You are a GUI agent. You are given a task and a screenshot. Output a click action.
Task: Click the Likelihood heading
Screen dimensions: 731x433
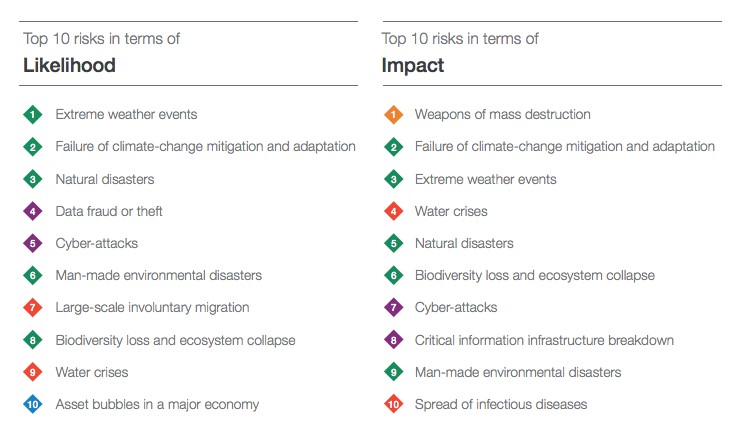coord(70,66)
